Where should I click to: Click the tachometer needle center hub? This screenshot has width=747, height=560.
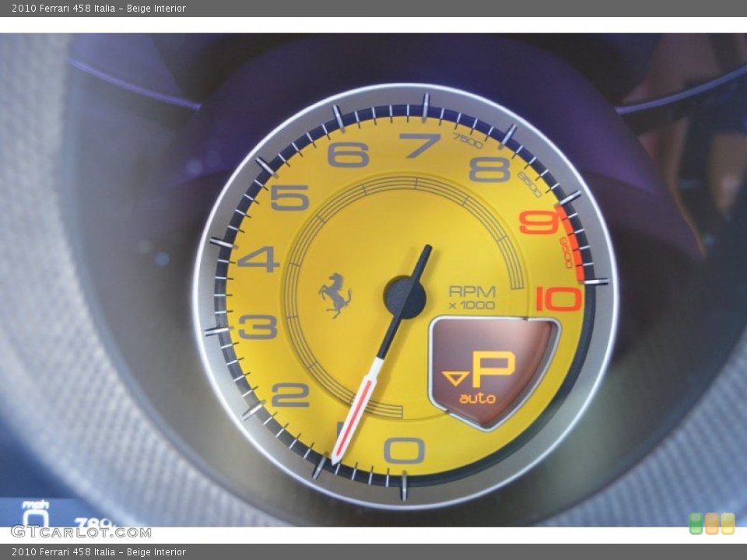coord(404,298)
